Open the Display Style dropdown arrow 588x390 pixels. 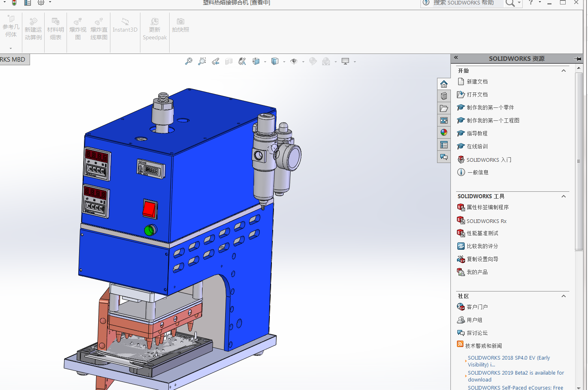pos(284,62)
